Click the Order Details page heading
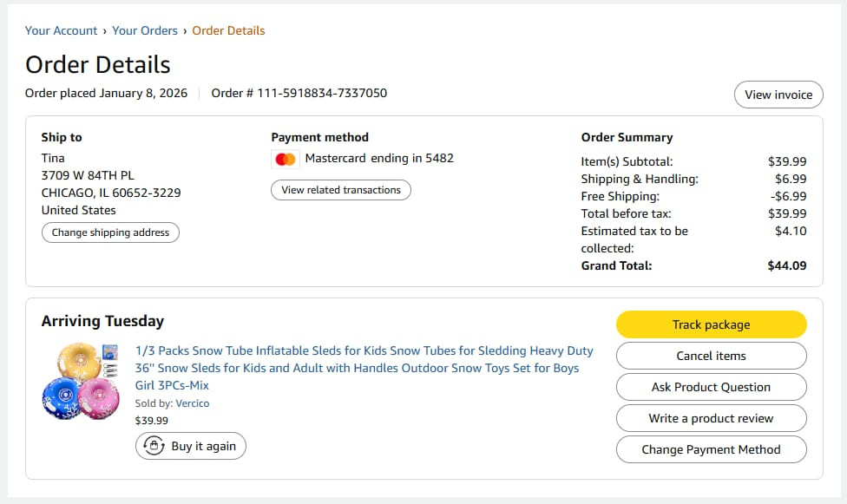Image resolution: width=847 pixels, height=504 pixels. [x=97, y=64]
